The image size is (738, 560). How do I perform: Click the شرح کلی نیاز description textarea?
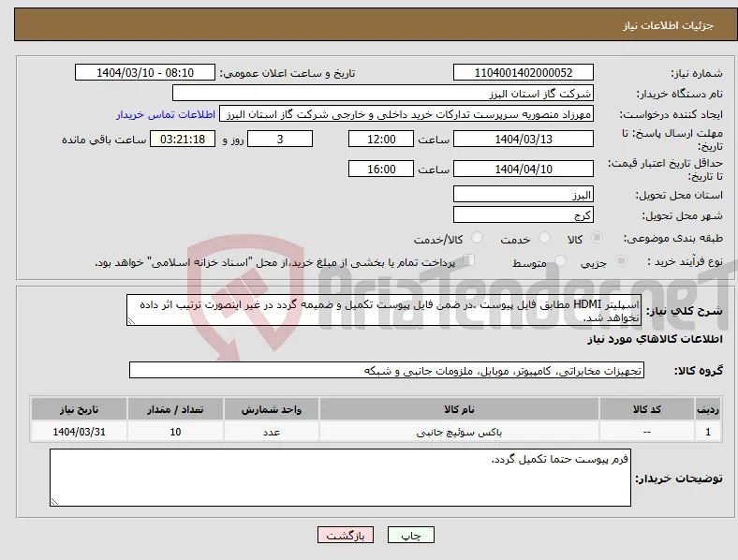(384, 310)
